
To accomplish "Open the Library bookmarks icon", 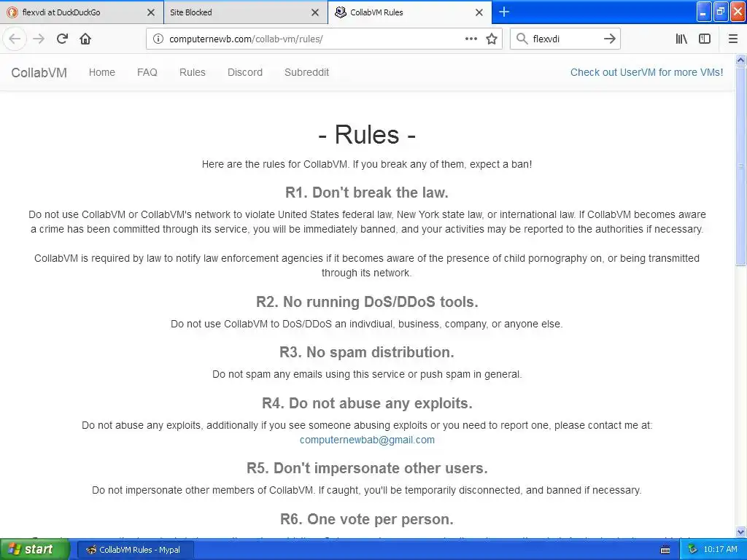I will tap(681, 39).
